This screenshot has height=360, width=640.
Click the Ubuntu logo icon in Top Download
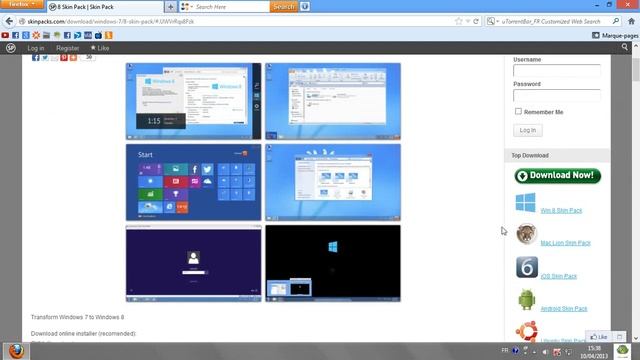pyautogui.click(x=527, y=331)
